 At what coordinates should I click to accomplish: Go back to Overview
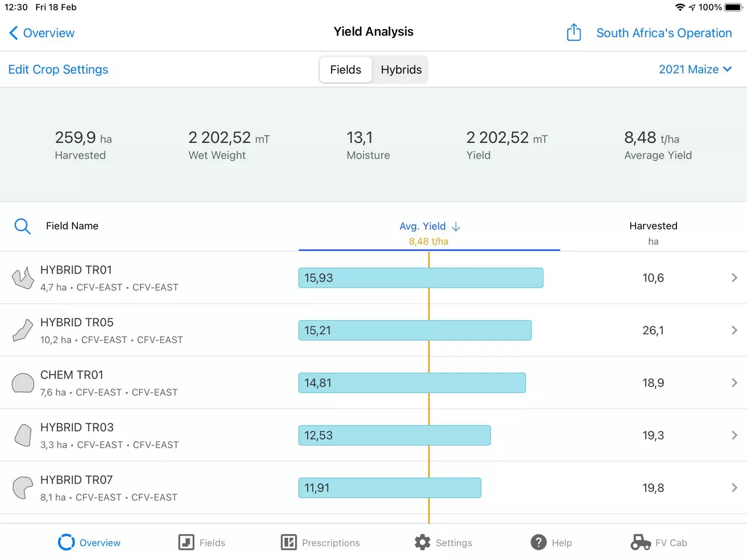42,33
